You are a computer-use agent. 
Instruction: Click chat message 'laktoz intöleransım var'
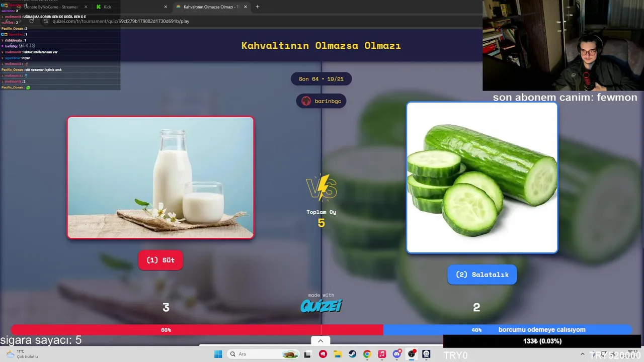(40, 52)
